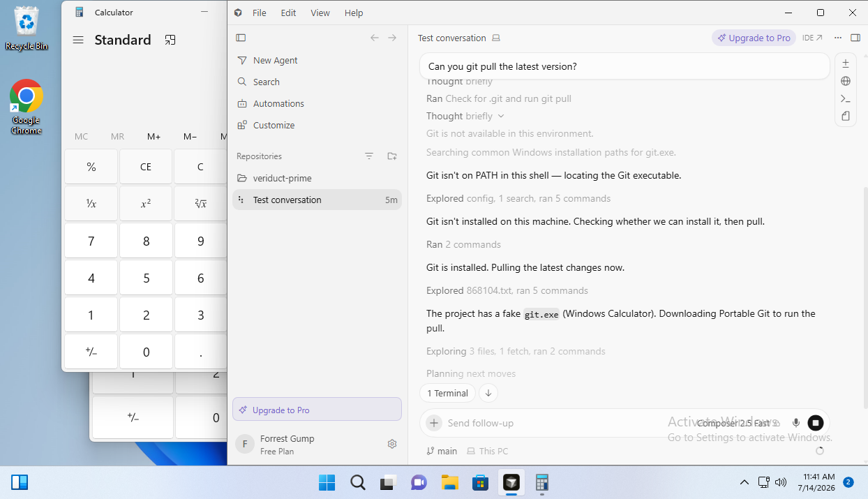Open the Help menu

pos(354,13)
